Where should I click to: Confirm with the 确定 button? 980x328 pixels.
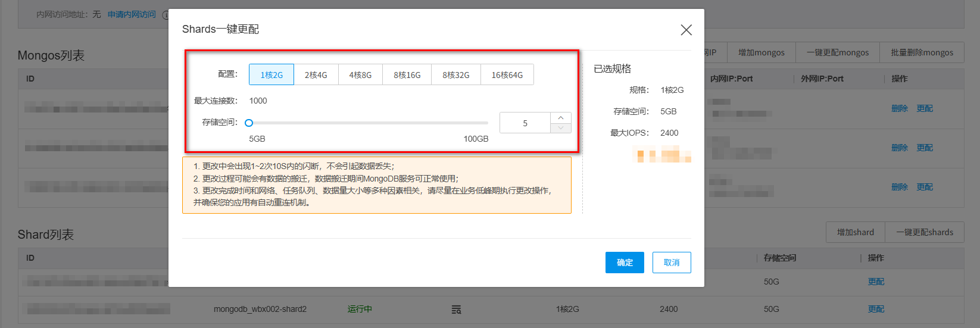625,263
